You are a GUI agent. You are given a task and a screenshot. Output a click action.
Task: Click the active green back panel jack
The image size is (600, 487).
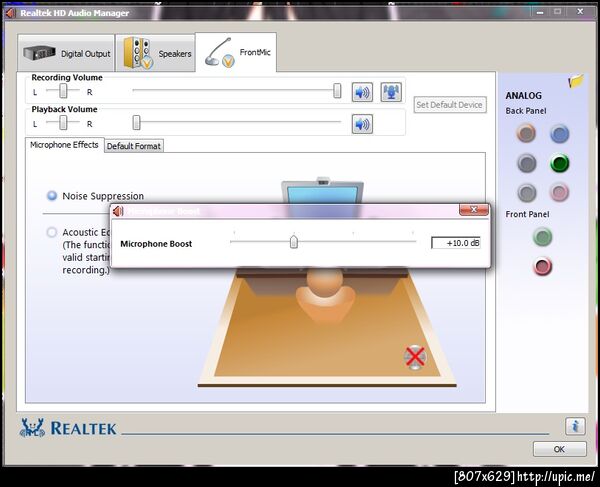(559, 163)
